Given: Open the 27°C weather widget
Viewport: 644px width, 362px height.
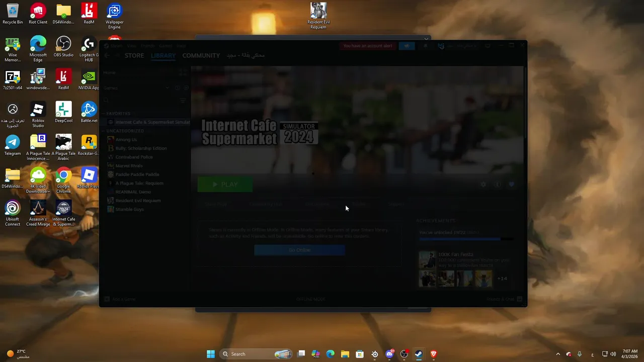Looking at the screenshot, I should (x=19, y=354).
